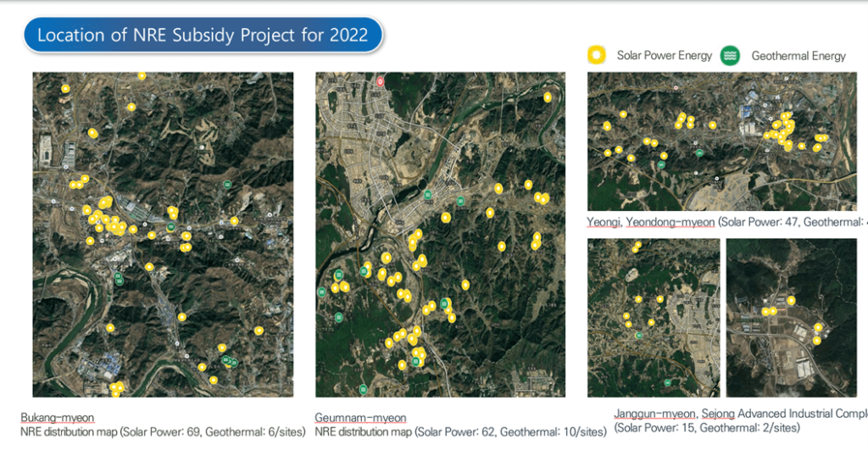Open the Janggun-myeon satellite map
This screenshot has width=868, height=450.
point(653,318)
